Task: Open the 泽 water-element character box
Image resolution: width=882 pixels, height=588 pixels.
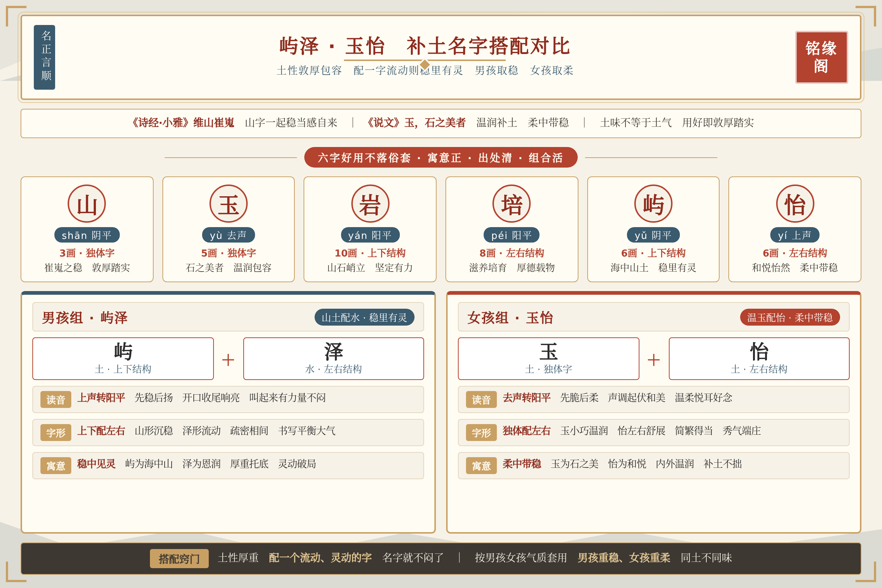Action: click(333, 359)
